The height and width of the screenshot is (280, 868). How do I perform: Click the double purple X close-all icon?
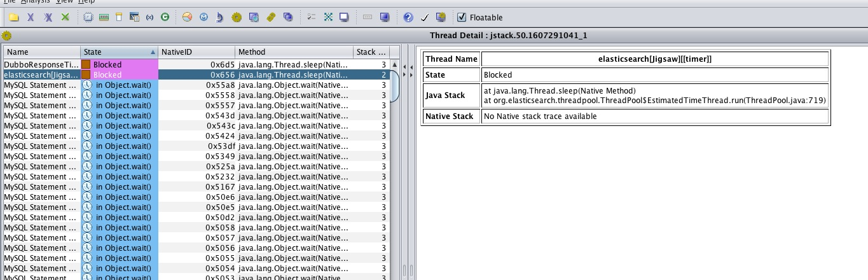coord(48,17)
